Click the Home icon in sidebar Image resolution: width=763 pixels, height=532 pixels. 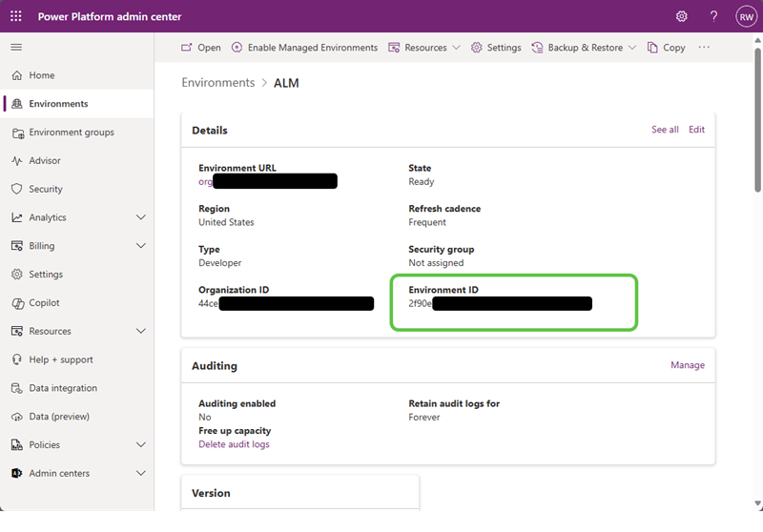click(17, 75)
